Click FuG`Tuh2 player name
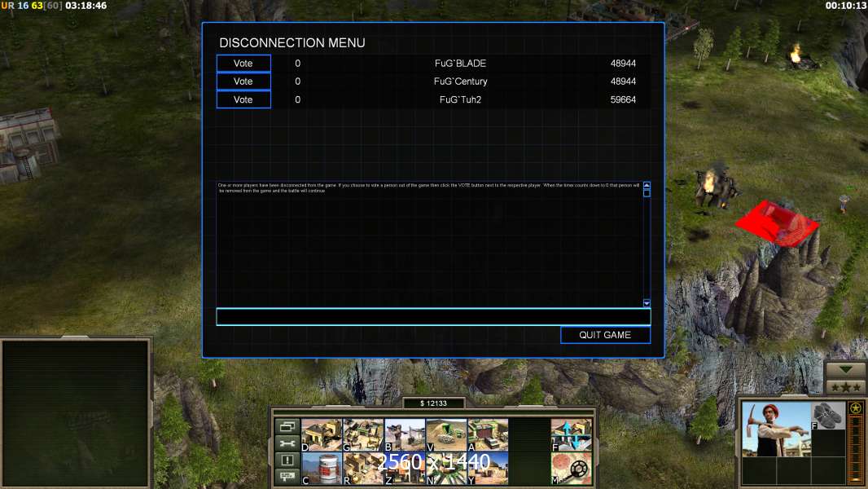The height and width of the screenshot is (489, 868). click(x=461, y=99)
